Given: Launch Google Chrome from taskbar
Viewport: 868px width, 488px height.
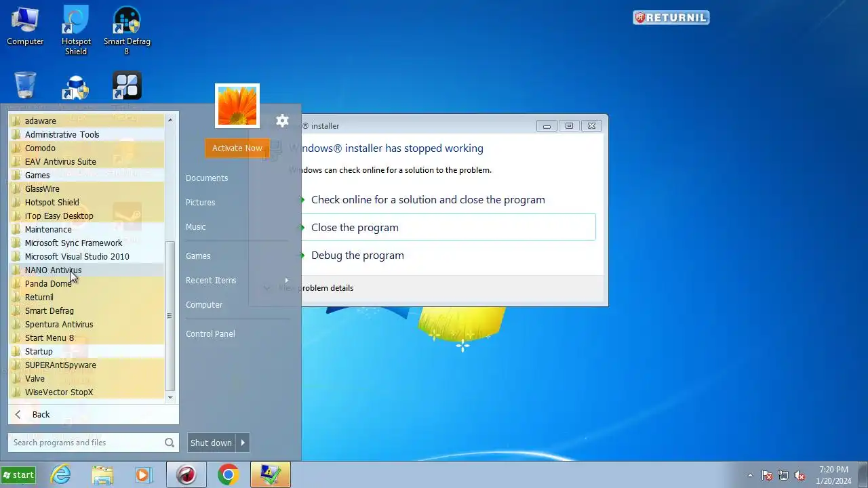Looking at the screenshot, I should (x=229, y=475).
